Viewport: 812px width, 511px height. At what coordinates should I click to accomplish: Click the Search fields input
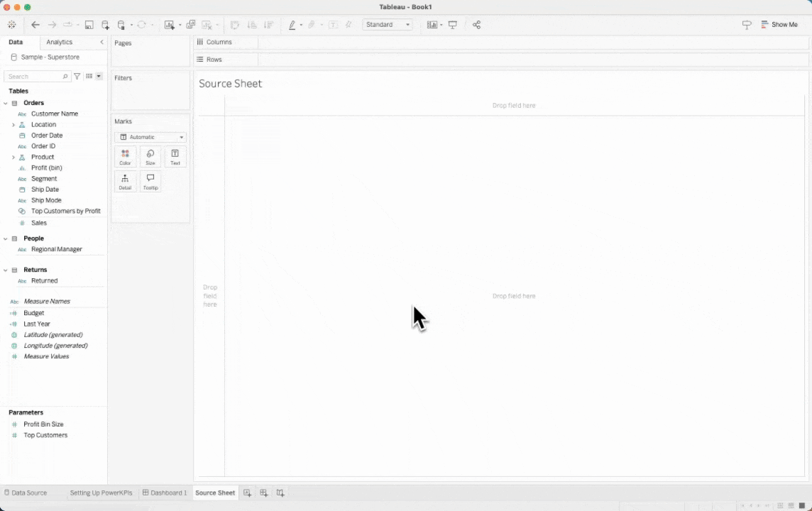click(x=36, y=76)
